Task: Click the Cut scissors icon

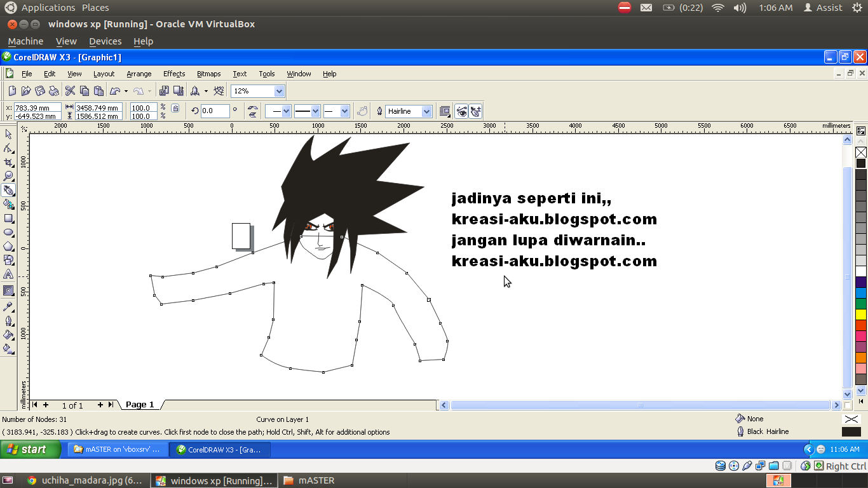Action: point(71,91)
